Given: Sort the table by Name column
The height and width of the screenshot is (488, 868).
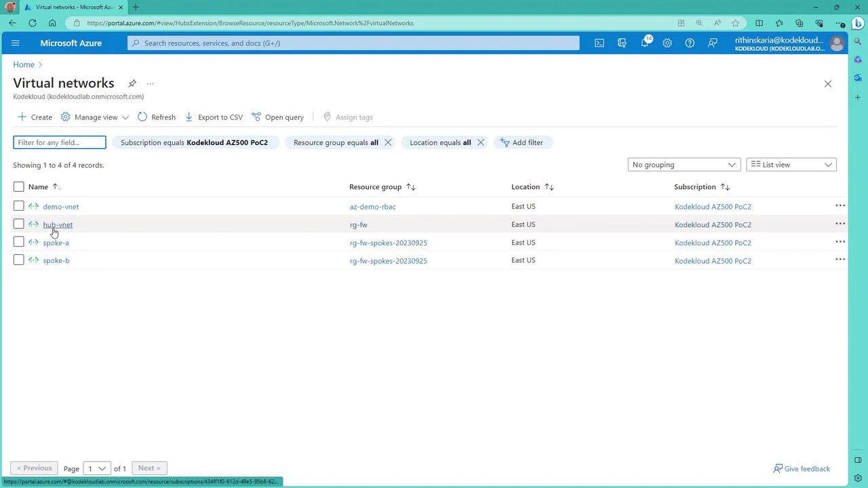Looking at the screenshot, I should [x=45, y=187].
